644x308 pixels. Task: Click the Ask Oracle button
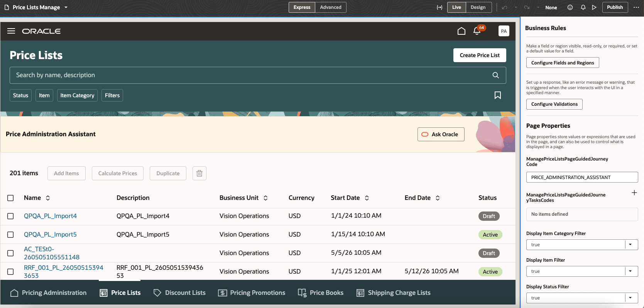441,134
